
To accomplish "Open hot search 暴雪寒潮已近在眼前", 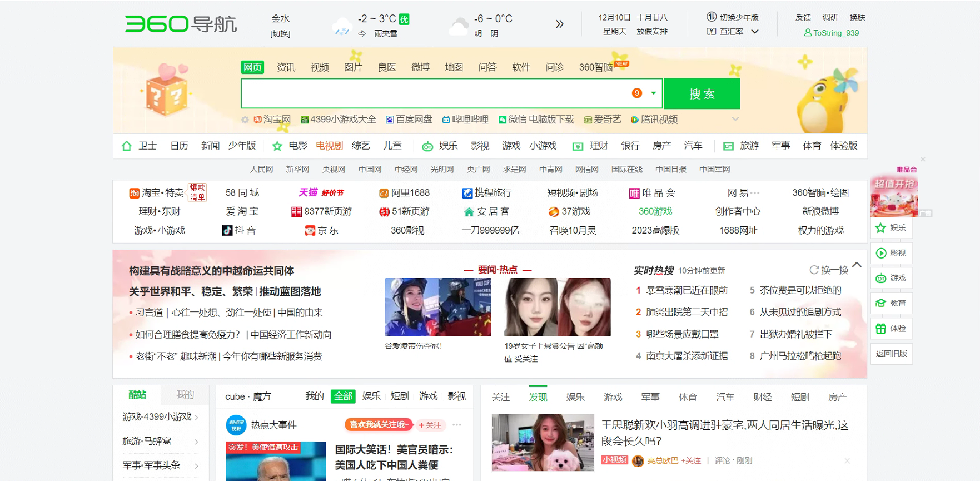I will pos(687,290).
